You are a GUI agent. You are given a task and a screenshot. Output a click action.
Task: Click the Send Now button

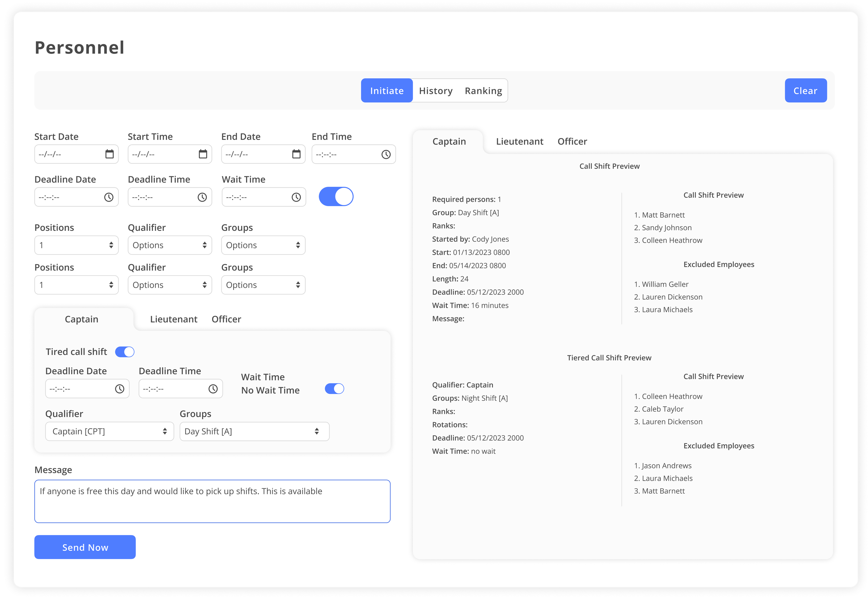(85, 547)
